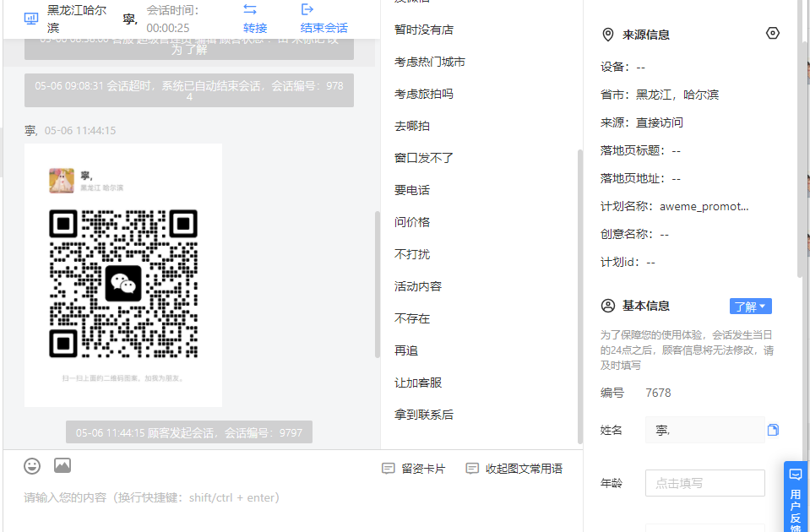The width and height of the screenshot is (810, 532).
Task: Click the end conversation (结束会话) icon
Action: point(307,9)
